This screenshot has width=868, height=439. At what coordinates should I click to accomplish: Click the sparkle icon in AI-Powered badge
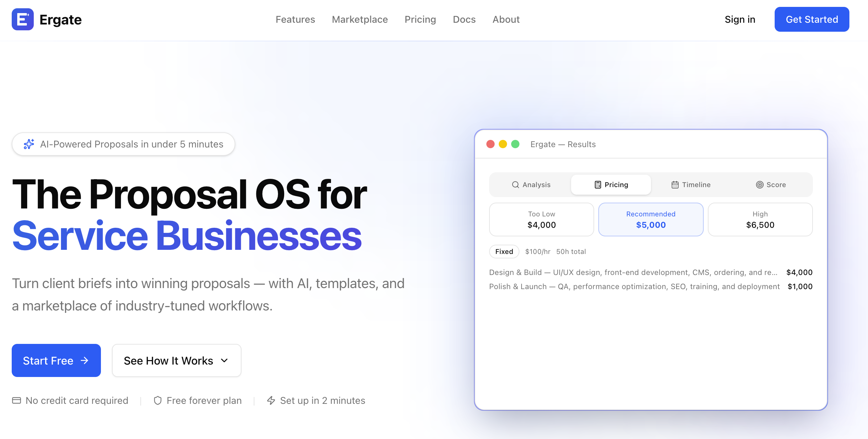click(29, 144)
